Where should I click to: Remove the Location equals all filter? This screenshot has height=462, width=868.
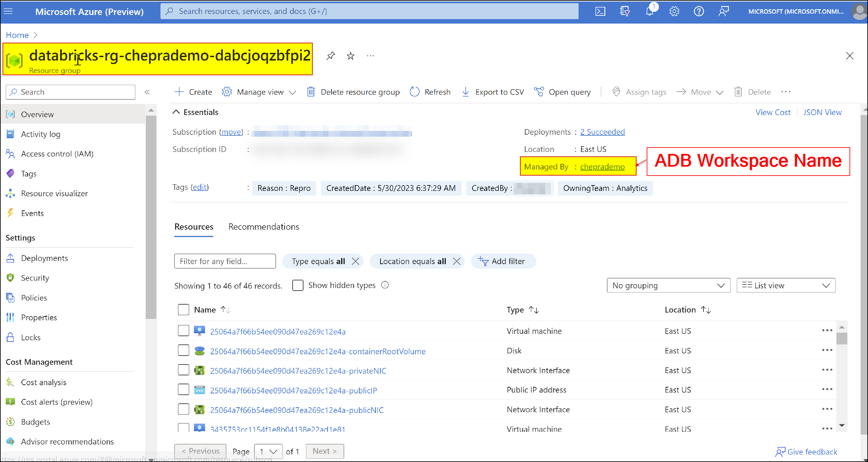pyautogui.click(x=457, y=261)
